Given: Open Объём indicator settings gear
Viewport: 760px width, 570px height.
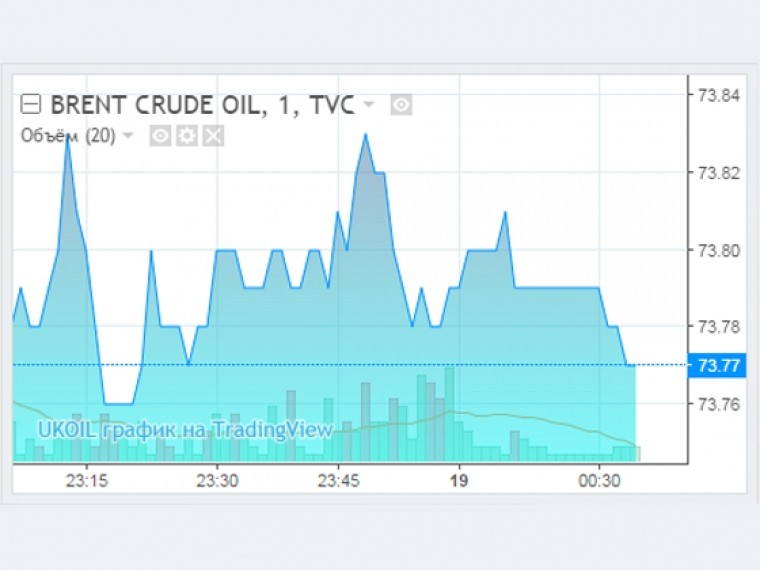Looking at the screenshot, I should point(187,136).
